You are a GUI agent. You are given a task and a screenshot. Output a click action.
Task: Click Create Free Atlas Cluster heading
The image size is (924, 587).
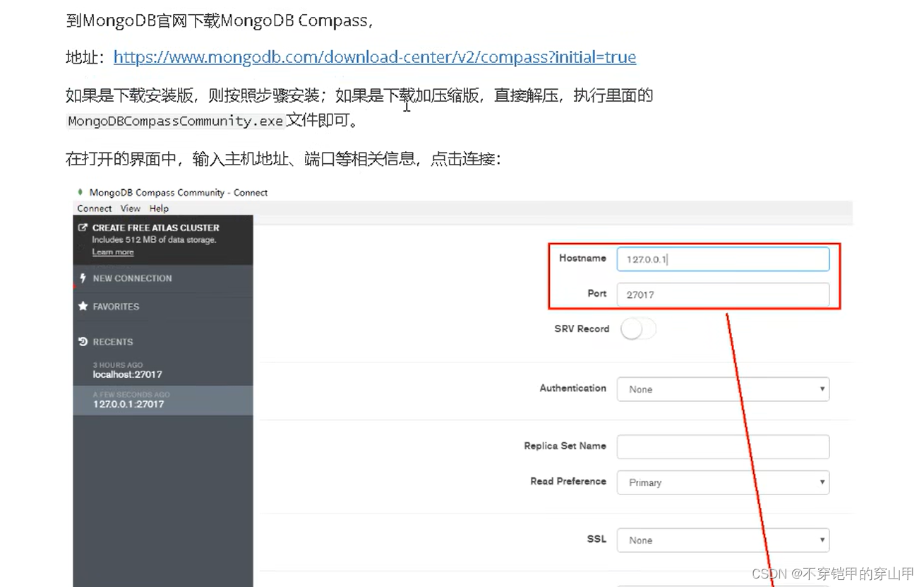[156, 227]
